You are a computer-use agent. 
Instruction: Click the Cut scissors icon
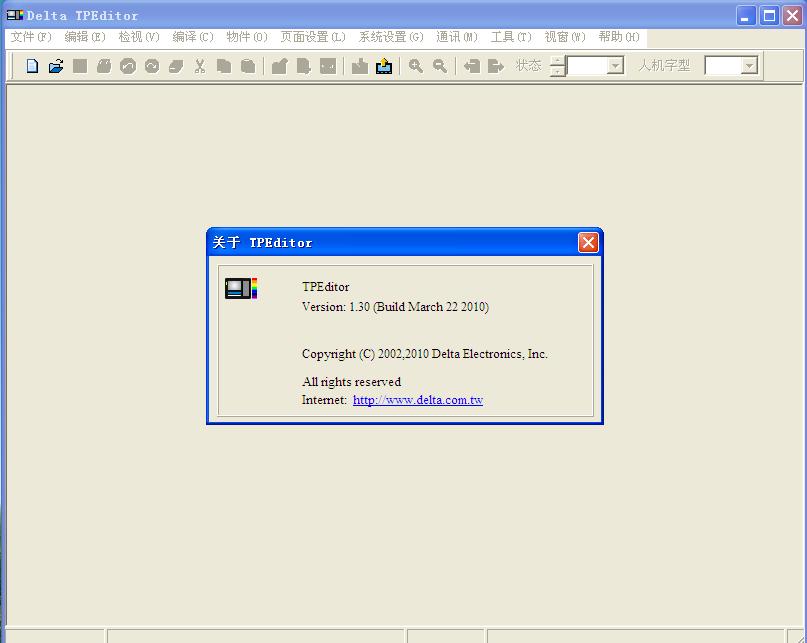pyautogui.click(x=200, y=66)
